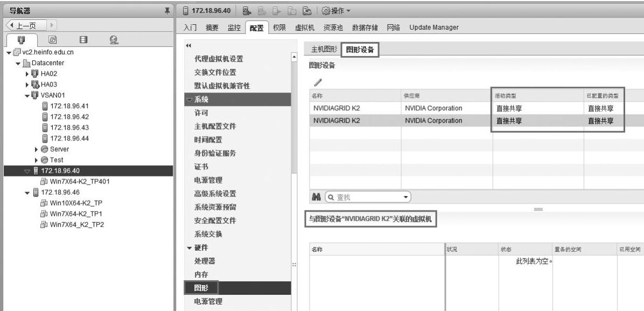The image size is (644, 311).
Task: Expand the Test resource pool
Action: (x=37, y=160)
